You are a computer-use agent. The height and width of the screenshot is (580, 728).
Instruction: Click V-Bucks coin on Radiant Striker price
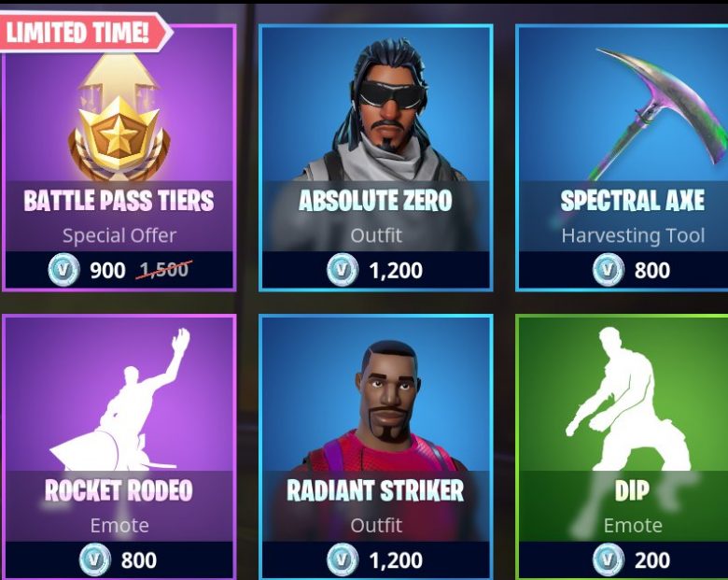point(343,560)
